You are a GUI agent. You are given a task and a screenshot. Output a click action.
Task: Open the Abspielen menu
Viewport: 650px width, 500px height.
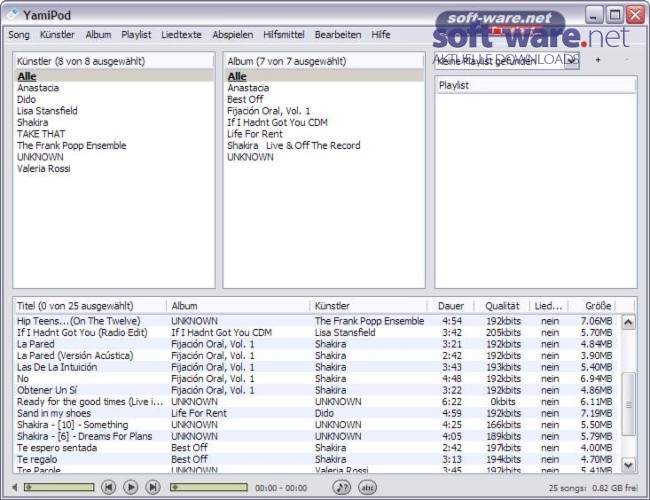233,35
